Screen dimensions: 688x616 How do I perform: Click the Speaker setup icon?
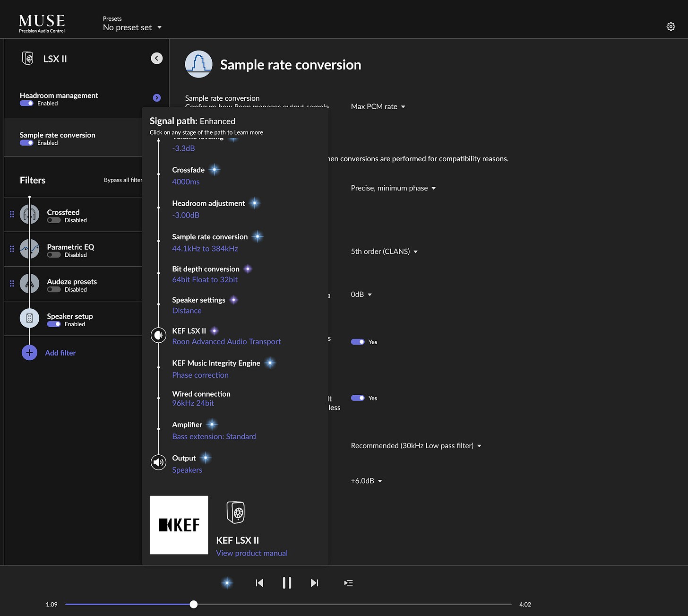[x=29, y=318]
